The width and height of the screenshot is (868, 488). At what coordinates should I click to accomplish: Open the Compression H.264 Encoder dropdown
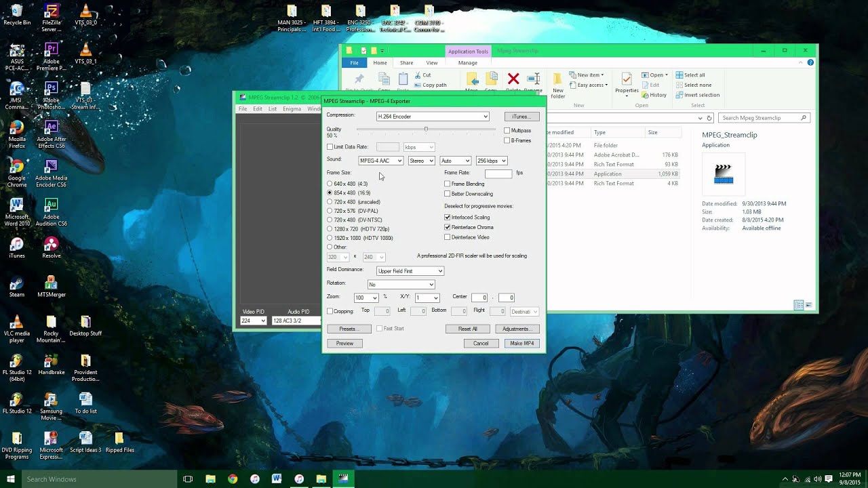[x=433, y=117]
